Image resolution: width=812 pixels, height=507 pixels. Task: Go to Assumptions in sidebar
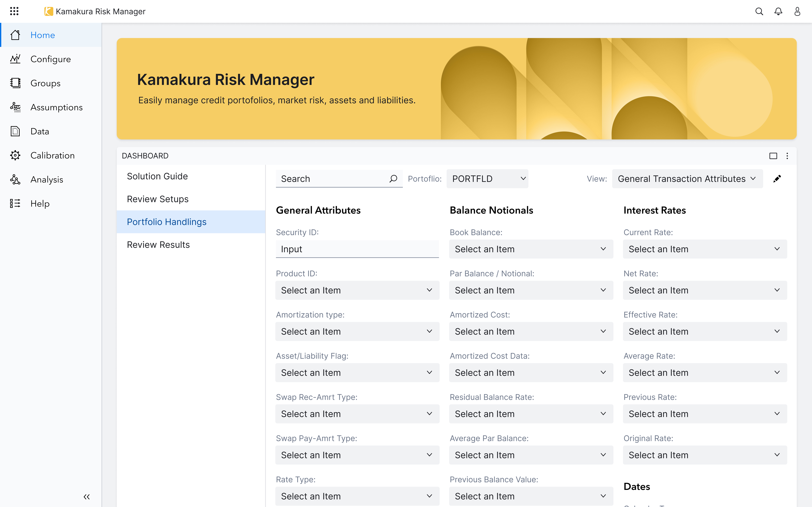[x=56, y=107]
